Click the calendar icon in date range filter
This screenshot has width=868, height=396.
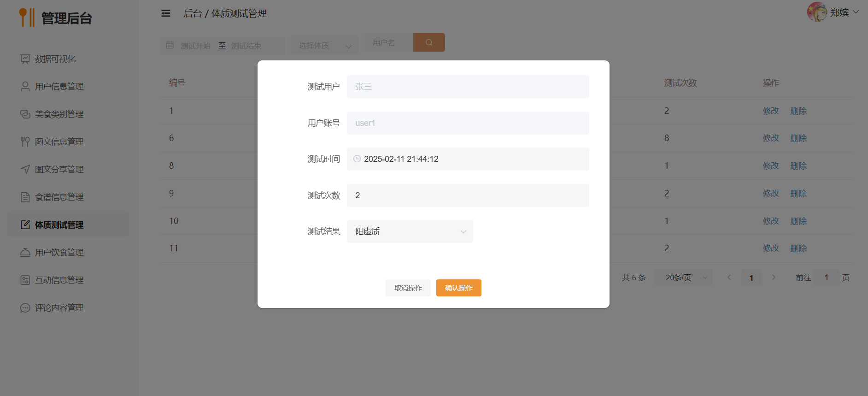tap(170, 45)
